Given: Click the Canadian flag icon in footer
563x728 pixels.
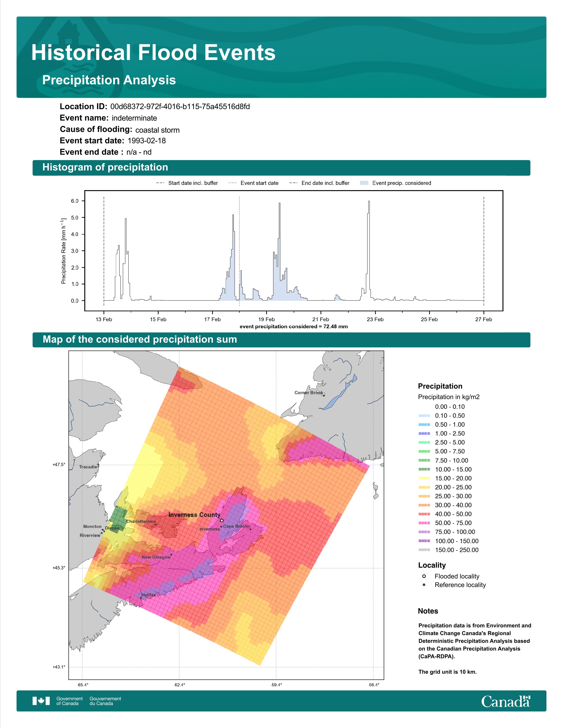Looking at the screenshot, I should (41, 701).
